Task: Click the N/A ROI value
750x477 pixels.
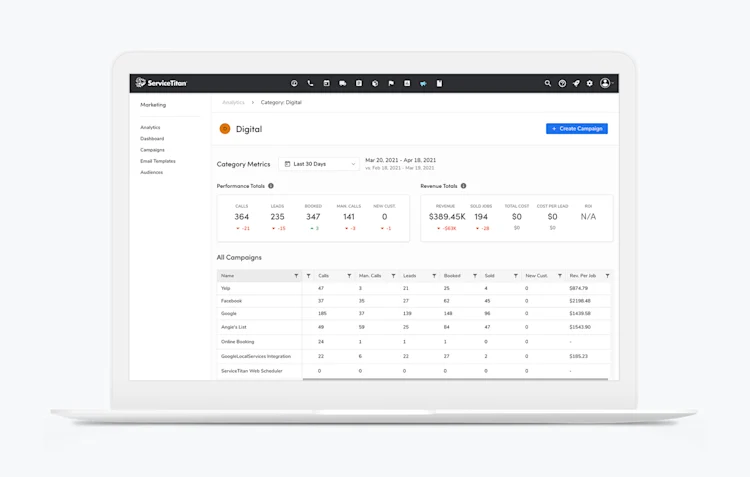Action: point(588,217)
